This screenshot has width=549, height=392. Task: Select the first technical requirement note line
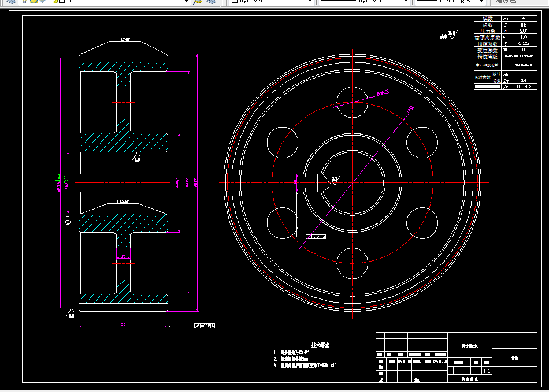(x=291, y=353)
